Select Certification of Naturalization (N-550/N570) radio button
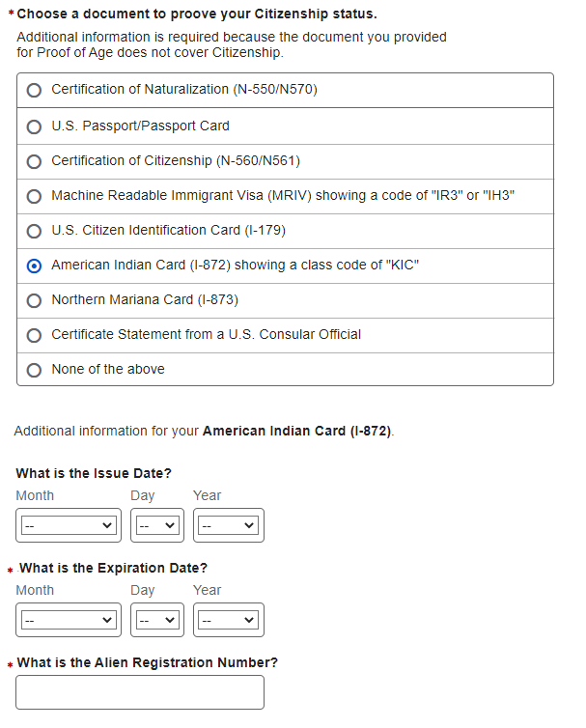 pyautogui.click(x=34, y=90)
